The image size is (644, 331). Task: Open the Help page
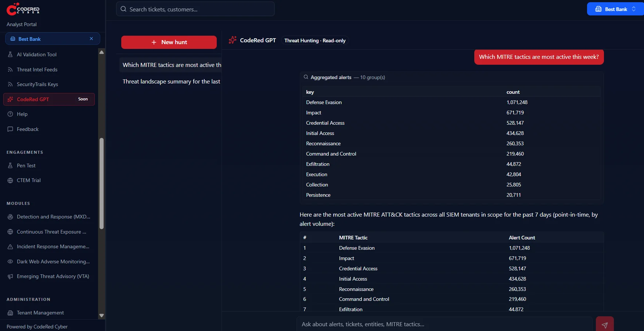(22, 114)
